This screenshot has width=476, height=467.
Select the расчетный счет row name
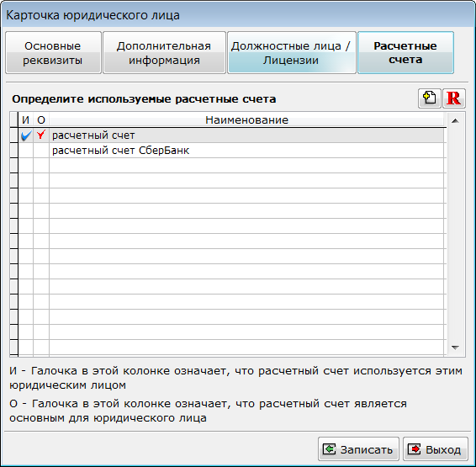point(93,135)
